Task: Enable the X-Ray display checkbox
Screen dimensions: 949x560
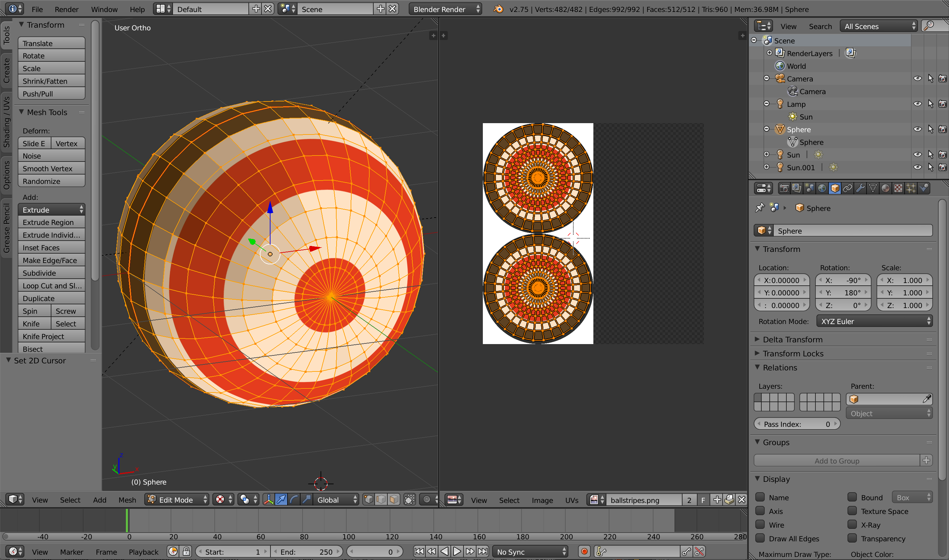Action: [852, 525]
